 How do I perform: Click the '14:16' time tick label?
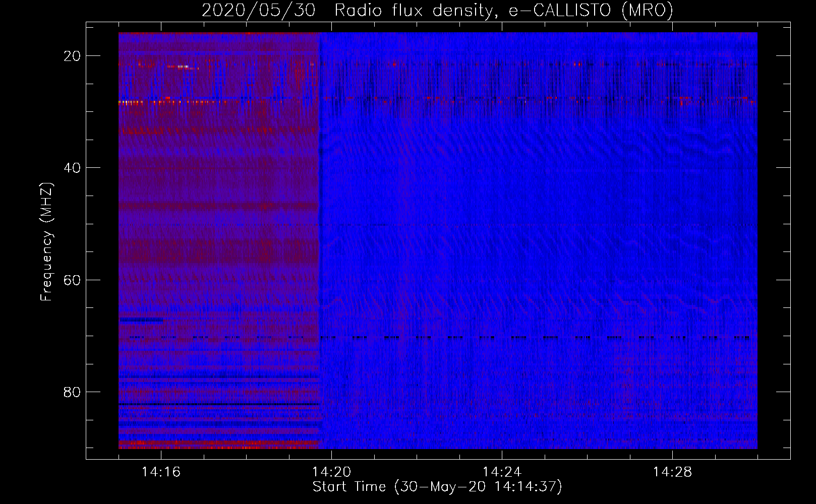point(161,472)
